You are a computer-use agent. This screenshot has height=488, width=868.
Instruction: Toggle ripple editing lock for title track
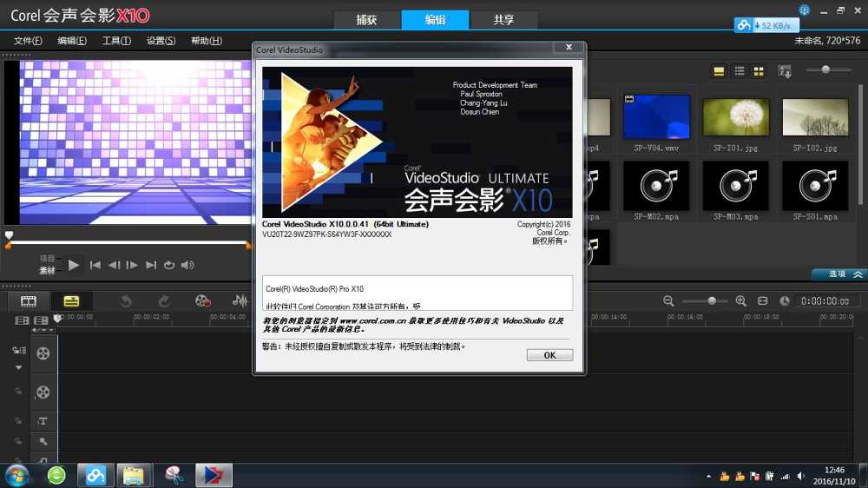tap(18, 421)
